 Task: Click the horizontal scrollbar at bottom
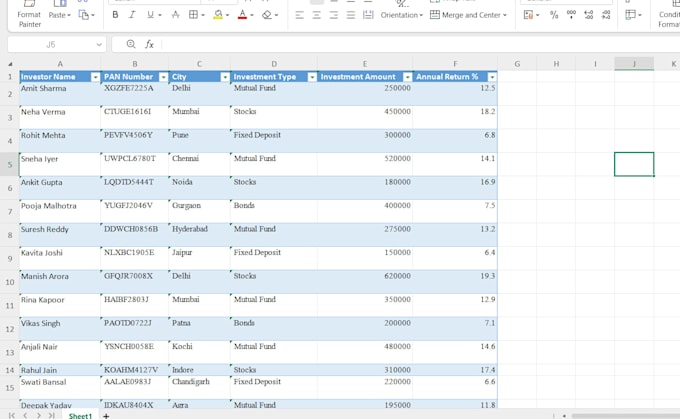coord(625,416)
